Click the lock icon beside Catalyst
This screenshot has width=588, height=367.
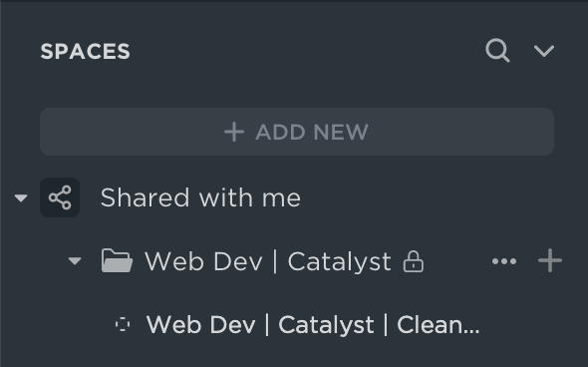414,261
